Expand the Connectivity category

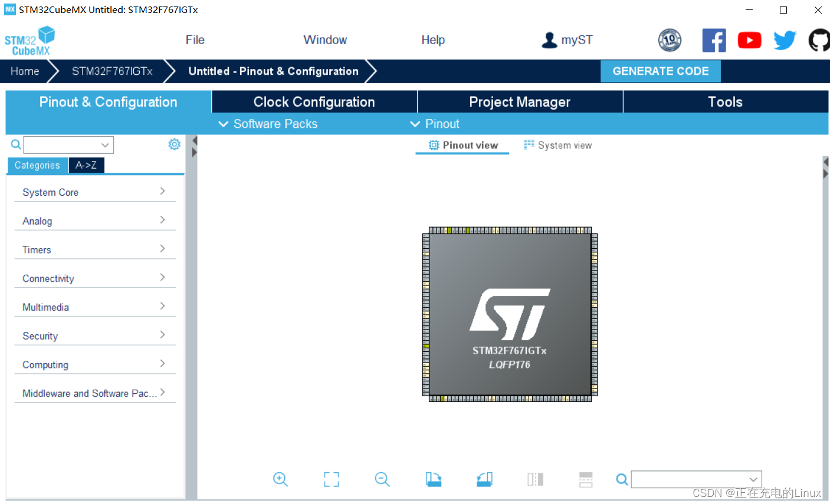coord(95,278)
